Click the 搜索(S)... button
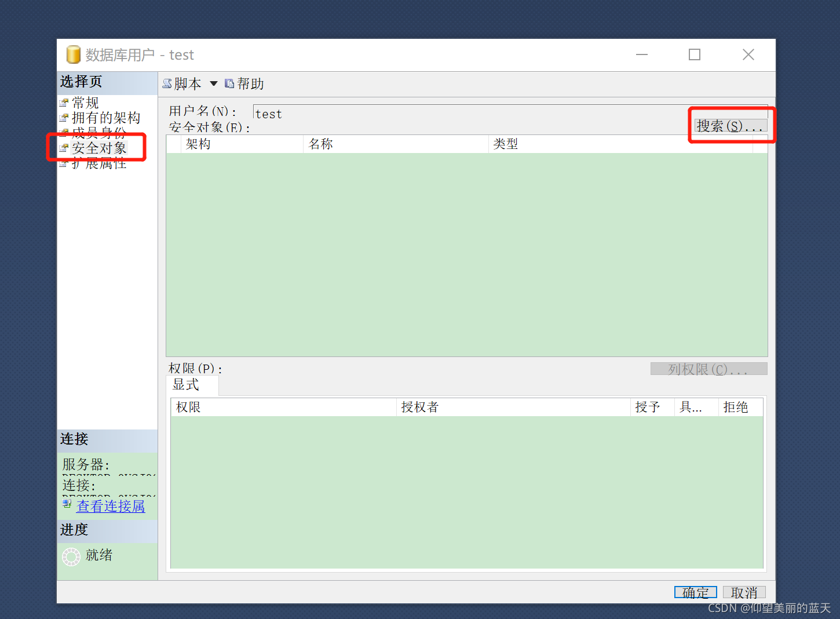840x619 pixels. click(x=731, y=125)
